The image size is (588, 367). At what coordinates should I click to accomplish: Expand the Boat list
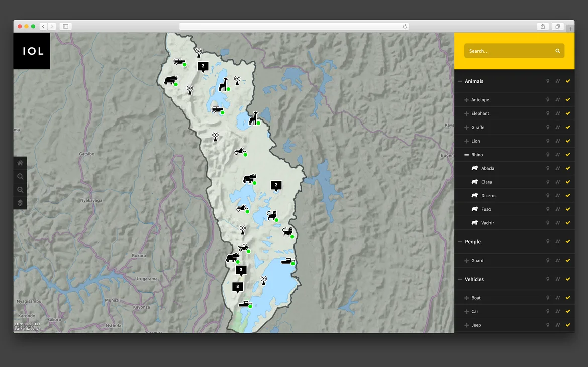(x=466, y=298)
